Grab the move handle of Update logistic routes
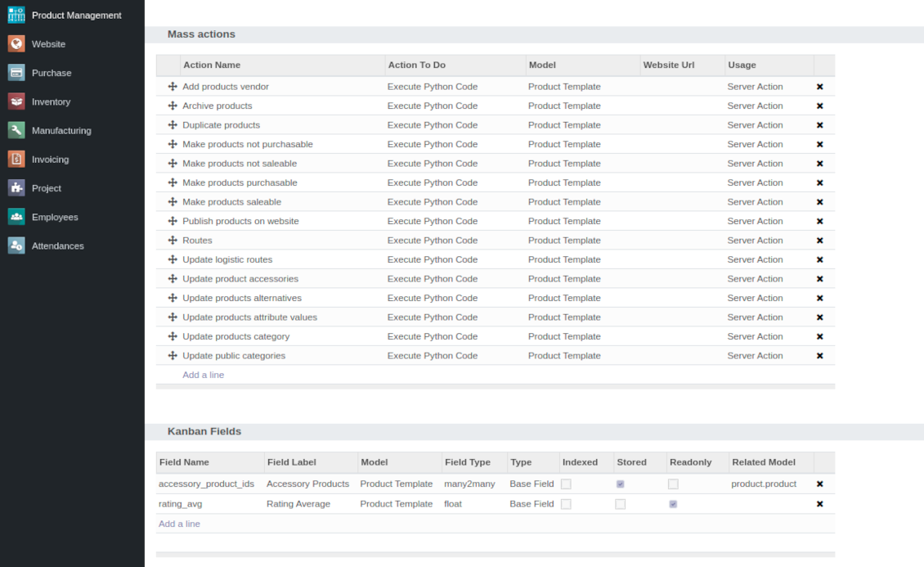The height and width of the screenshot is (567, 924). pos(173,259)
